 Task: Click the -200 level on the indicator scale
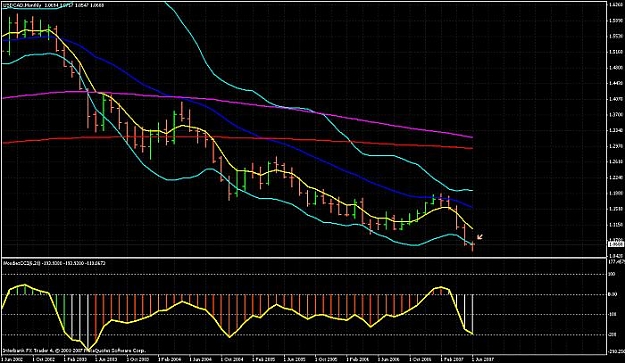pyautogui.click(x=613, y=335)
